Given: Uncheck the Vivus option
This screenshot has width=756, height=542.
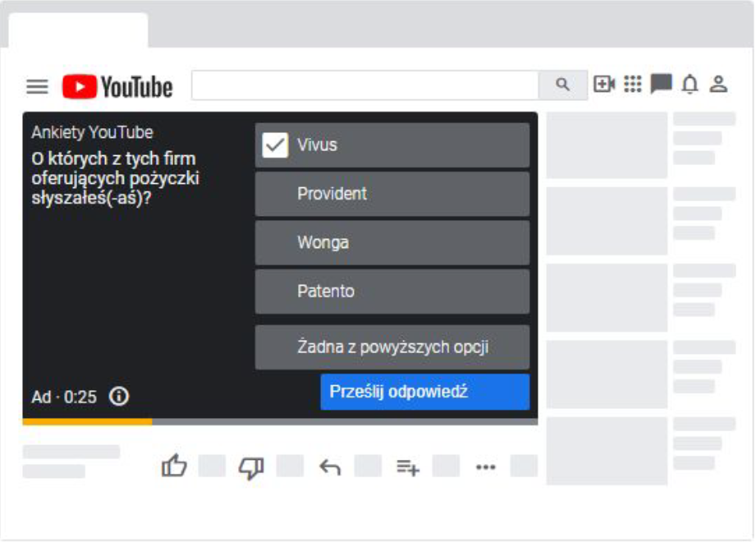Looking at the screenshot, I should [x=275, y=145].
